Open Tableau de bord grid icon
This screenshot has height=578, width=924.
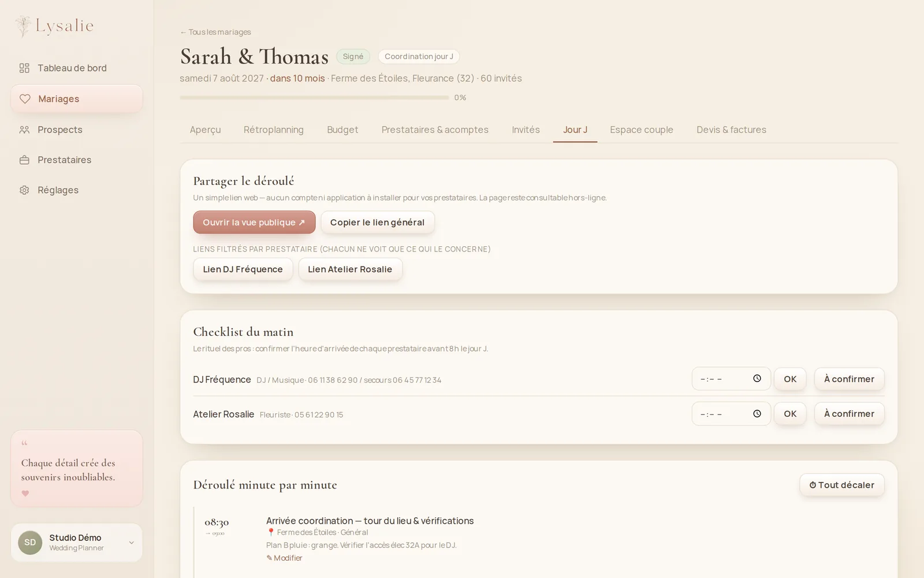coord(24,68)
